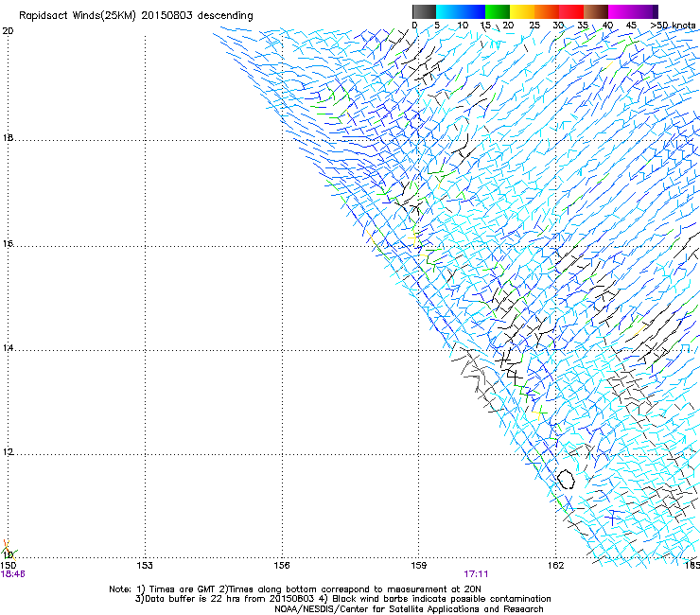Click the gray 0-5 knots color swatch
The height and width of the screenshot is (615, 700).
424,11
